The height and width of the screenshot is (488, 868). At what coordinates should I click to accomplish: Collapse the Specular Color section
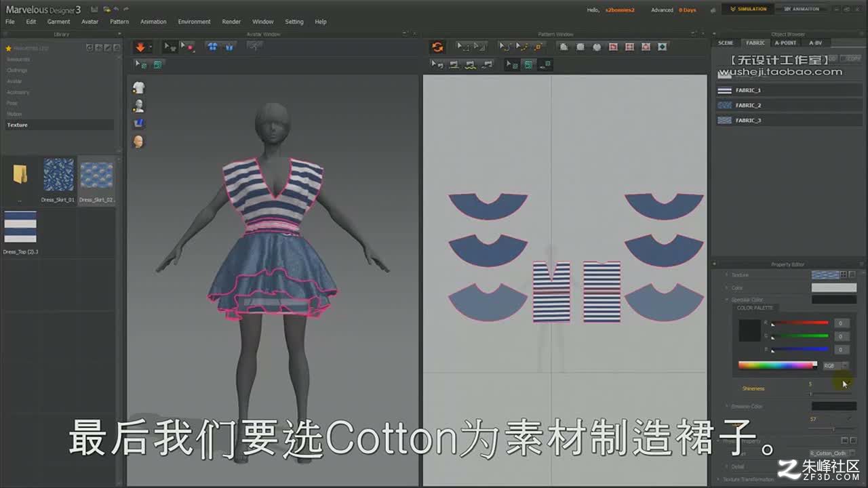point(726,300)
